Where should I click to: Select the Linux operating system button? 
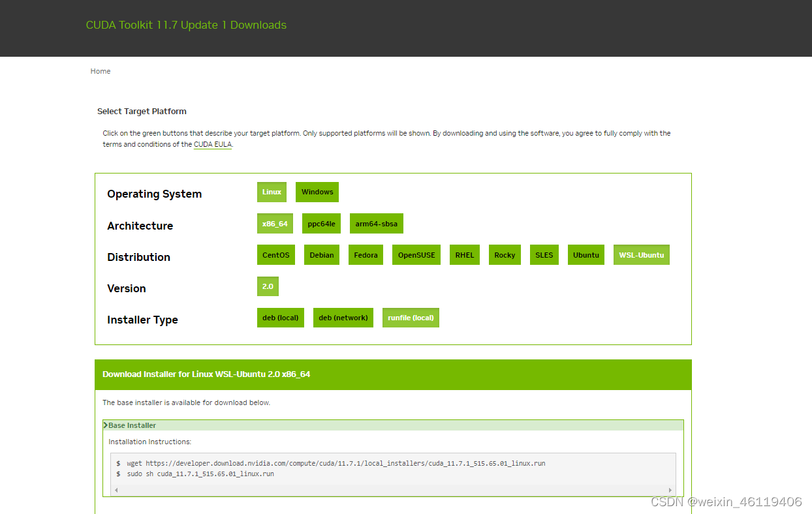coord(272,192)
